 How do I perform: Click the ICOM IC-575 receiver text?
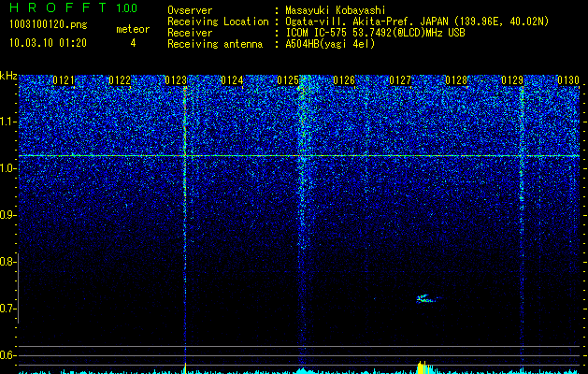tap(375, 33)
